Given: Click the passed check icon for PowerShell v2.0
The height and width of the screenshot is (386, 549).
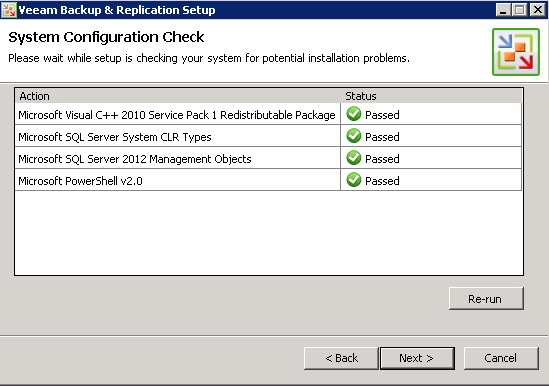Looking at the screenshot, I should click(x=354, y=180).
